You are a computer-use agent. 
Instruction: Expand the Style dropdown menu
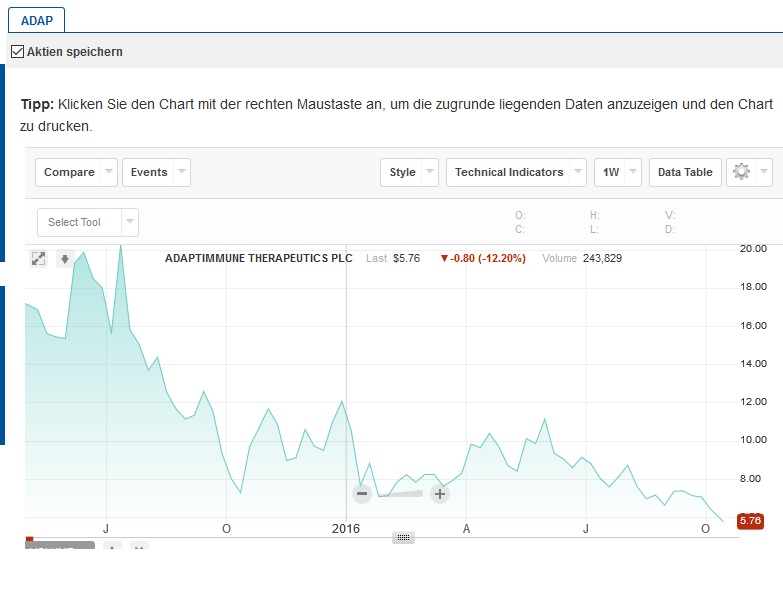[410, 172]
